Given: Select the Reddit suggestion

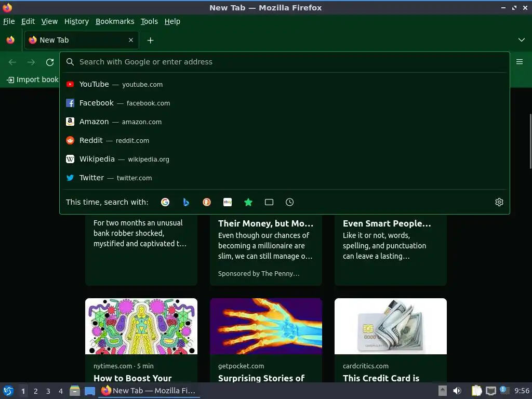Looking at the screenshot, I should 285,140.
